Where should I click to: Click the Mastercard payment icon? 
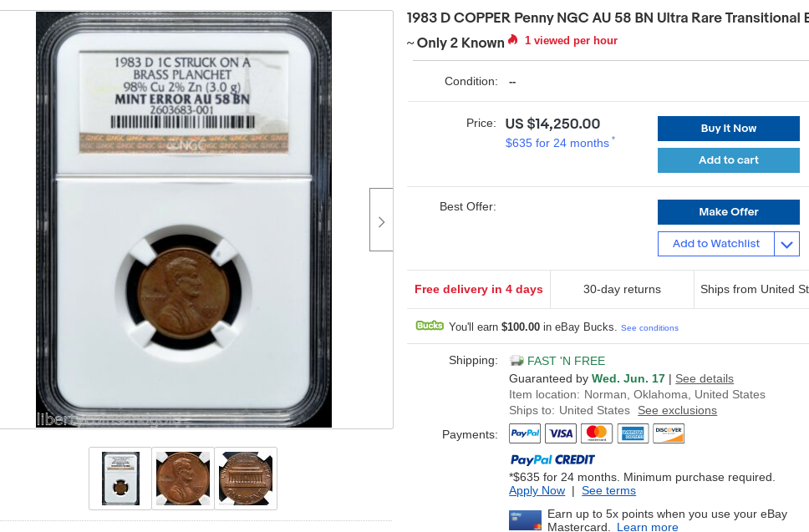(597, 433)
